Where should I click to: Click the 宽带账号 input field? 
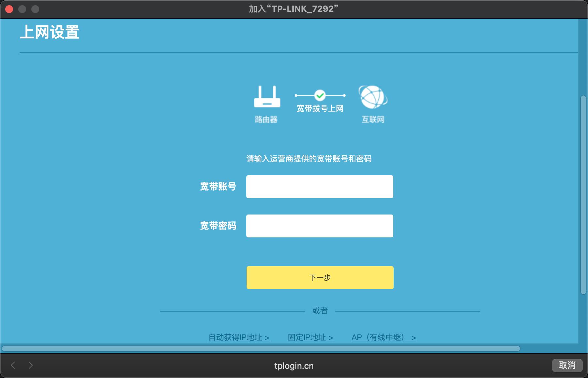click(319, 186)
